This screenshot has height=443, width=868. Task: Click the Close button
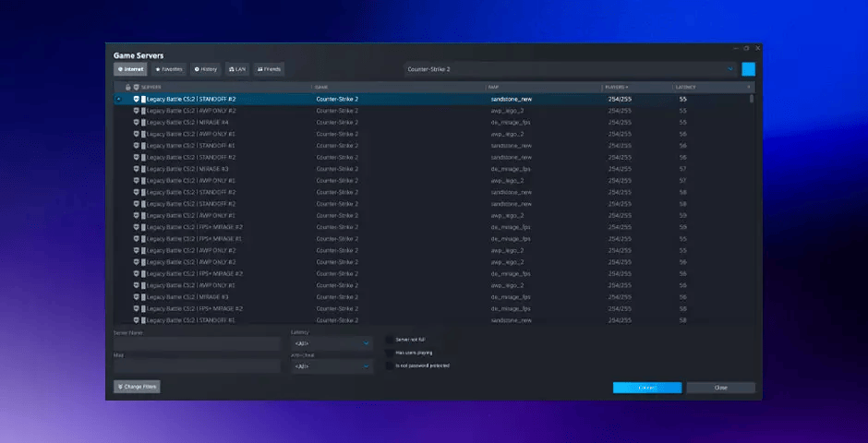coord(721,388)
